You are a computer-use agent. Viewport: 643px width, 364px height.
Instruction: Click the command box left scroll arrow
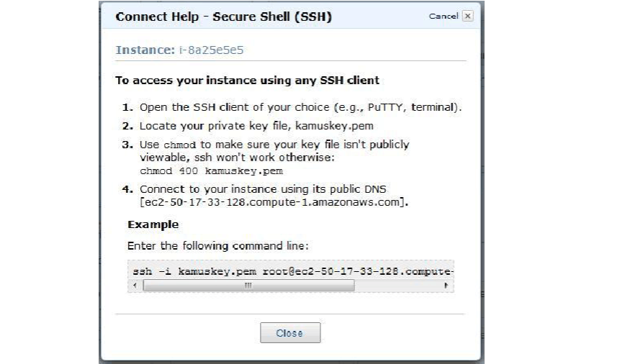[134, 286]
